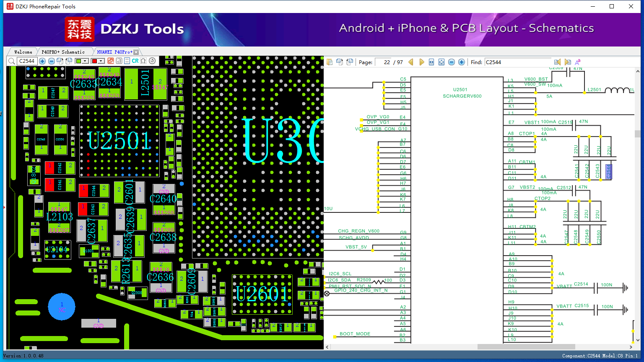Click the PCB search magnifier icon
The image size is (644, 362).
point(11,61)
